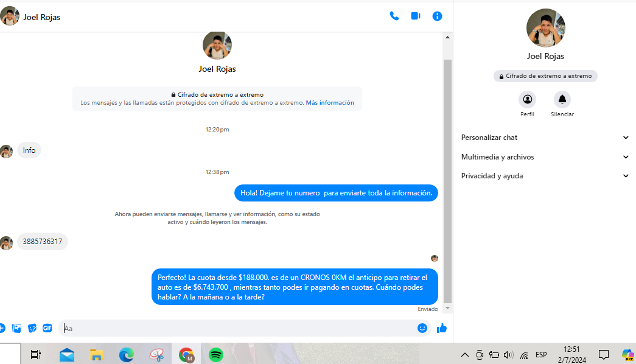Click the chat's vertical scrollbar
The width and height of the screenshot is (636, 364).
[448, 183]
